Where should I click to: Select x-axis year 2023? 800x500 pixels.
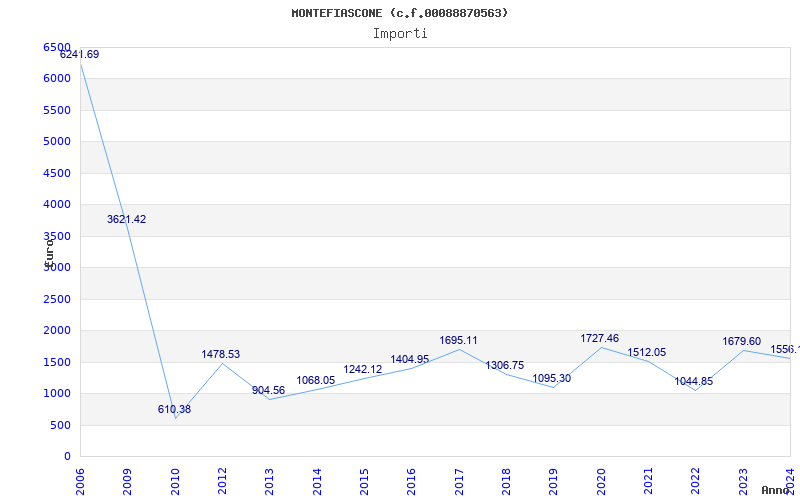click(743, 482)
